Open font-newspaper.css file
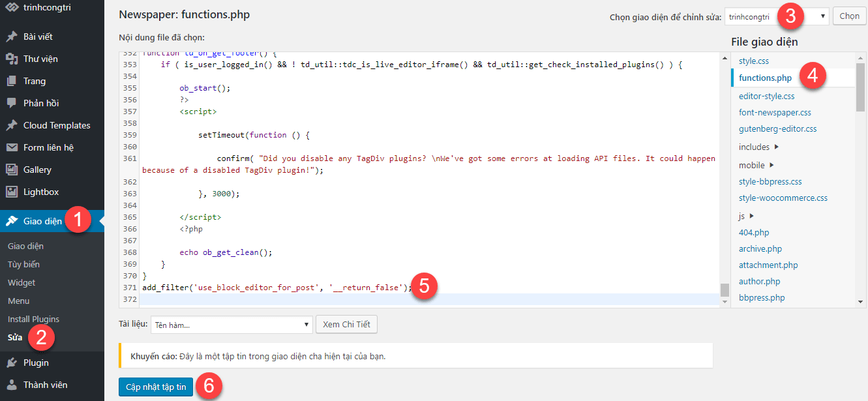The width and height of the screenshot is (868, 401). tap(775, 112)
